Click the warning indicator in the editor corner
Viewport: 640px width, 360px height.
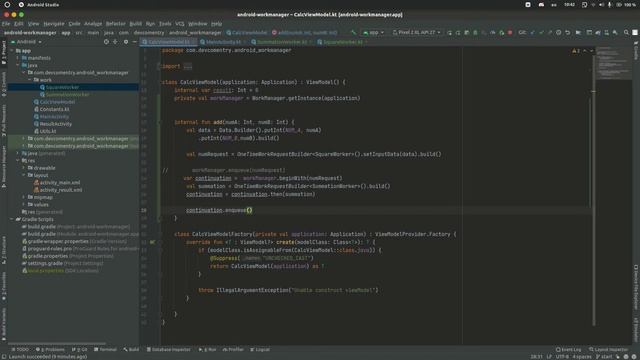(x=576, y=51)
